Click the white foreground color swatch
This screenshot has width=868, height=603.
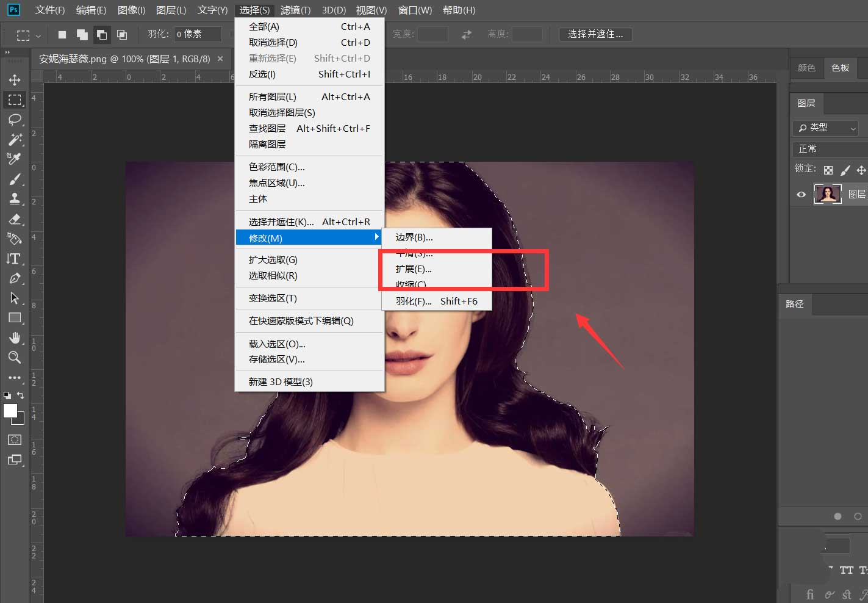10,411
